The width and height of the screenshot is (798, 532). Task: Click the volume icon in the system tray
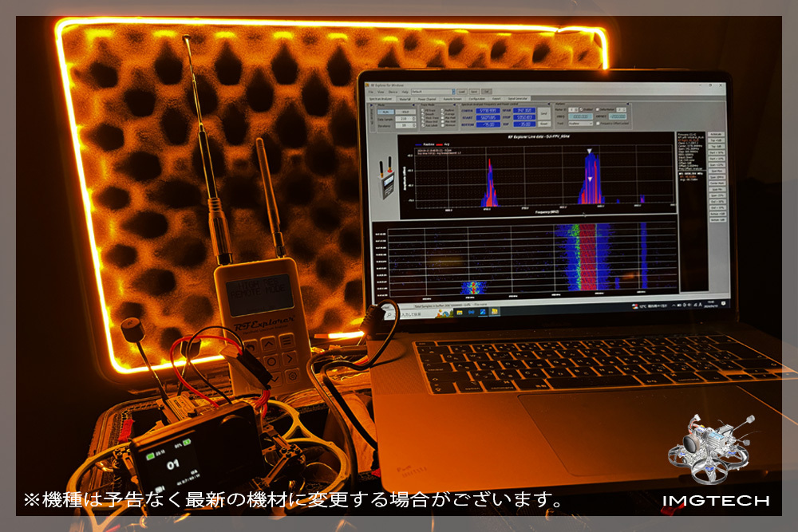689,305
